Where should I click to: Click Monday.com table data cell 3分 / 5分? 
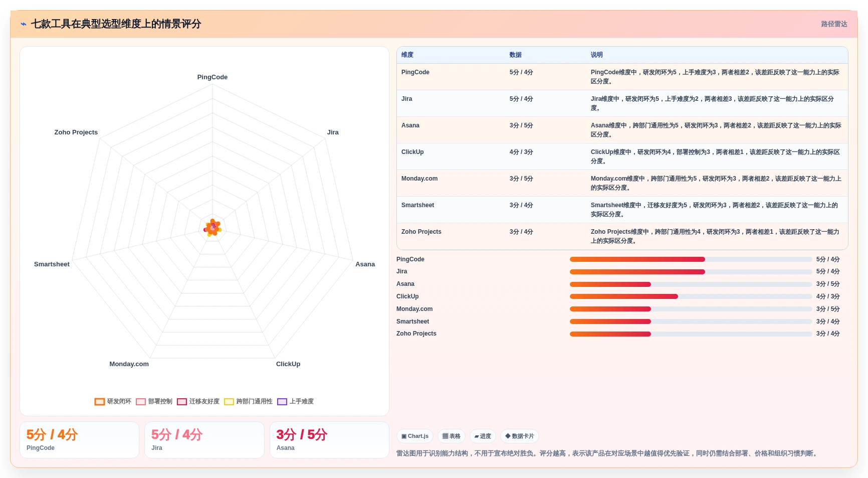coord(521,179)
